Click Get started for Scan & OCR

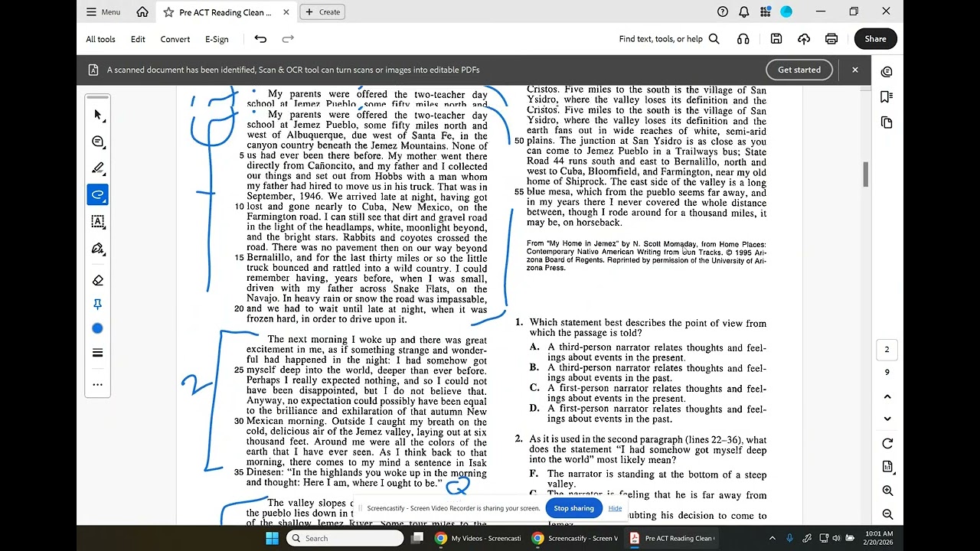coord(799,70)
